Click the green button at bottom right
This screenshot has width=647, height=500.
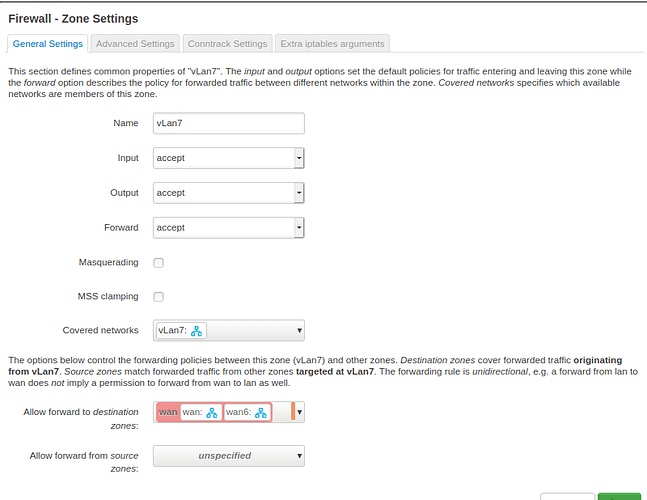pos(619,496)
